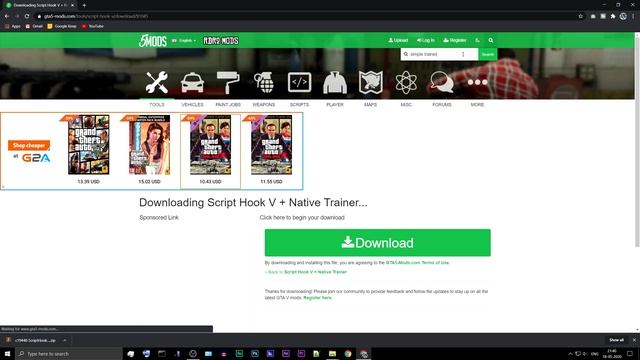The width and height of the screenshot is (640, 360).
Task: Click the green Search button
Action: coord(487,54)
